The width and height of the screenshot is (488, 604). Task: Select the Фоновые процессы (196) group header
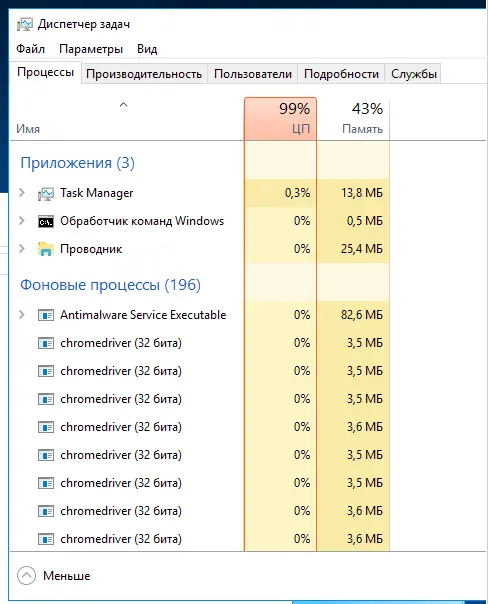point(111,285)
